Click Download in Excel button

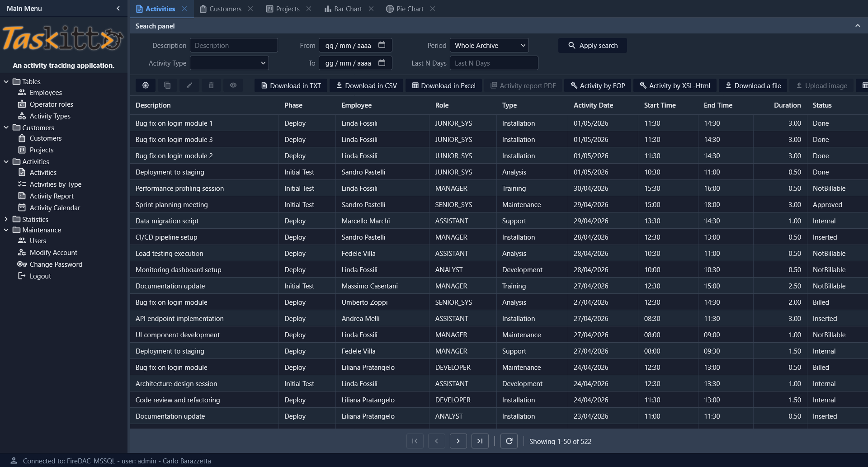[x=443, y=85]
